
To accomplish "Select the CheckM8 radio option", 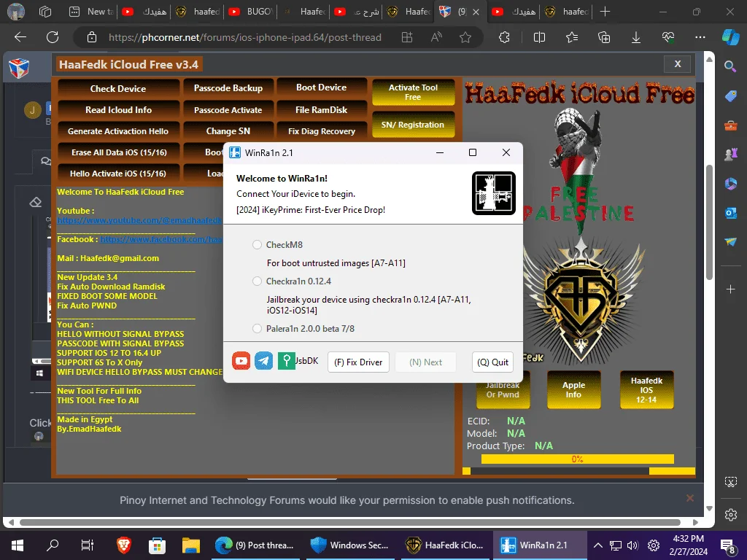I will pyautogui.click(x=258, y=245).
